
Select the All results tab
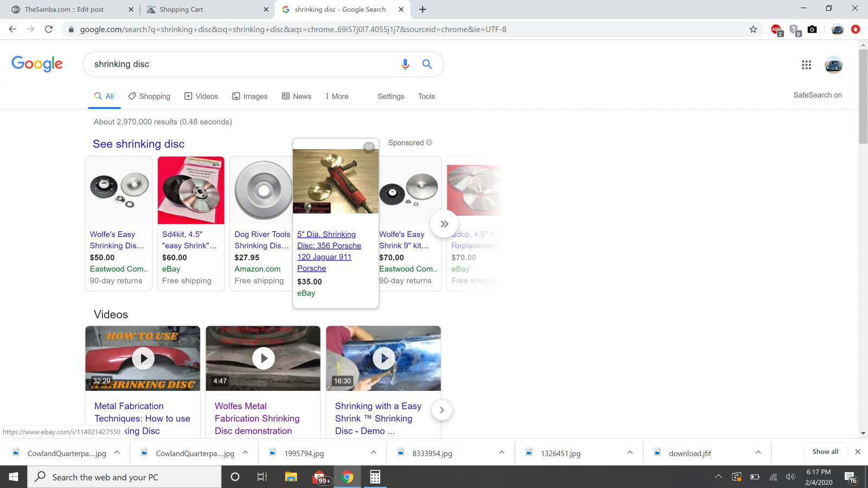click(104, 97)
